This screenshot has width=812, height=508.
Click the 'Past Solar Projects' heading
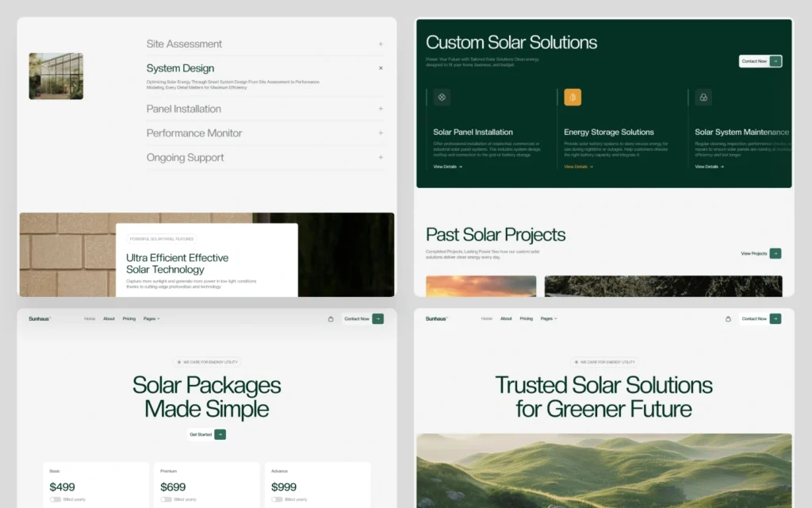pos(496,235)
